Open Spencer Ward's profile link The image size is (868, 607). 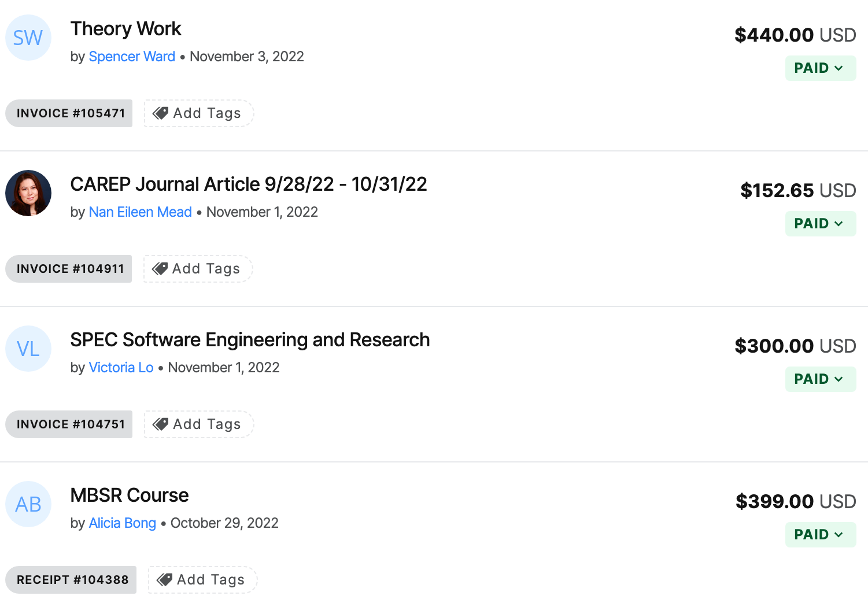pyautogui.click(x=132, y=57)
